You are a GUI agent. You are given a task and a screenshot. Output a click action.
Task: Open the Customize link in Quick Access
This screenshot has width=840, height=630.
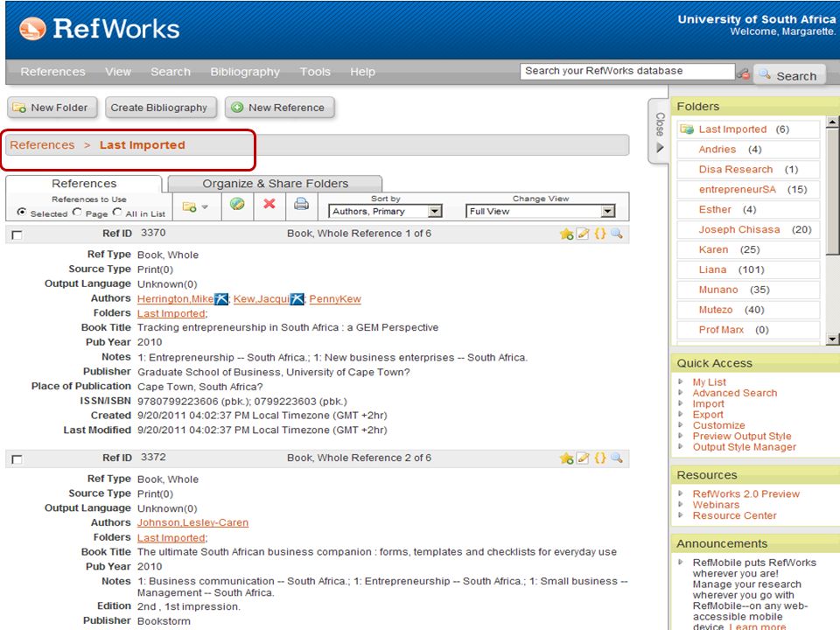[x=718, y=425]
